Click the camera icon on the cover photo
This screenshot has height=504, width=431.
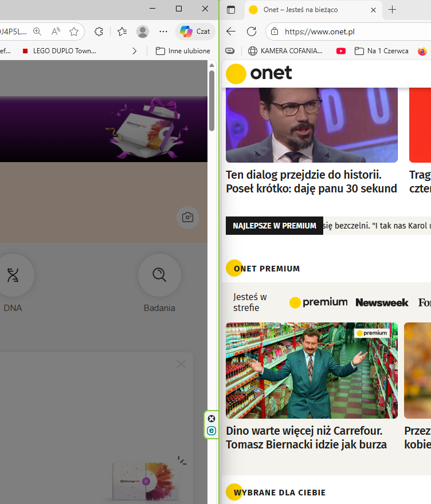[187, 218]
